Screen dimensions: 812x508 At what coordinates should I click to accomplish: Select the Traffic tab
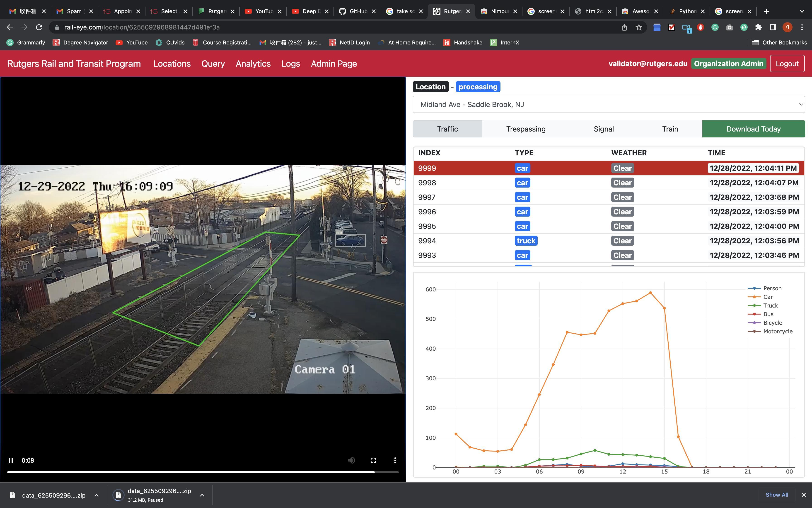(x=447, y=129)
